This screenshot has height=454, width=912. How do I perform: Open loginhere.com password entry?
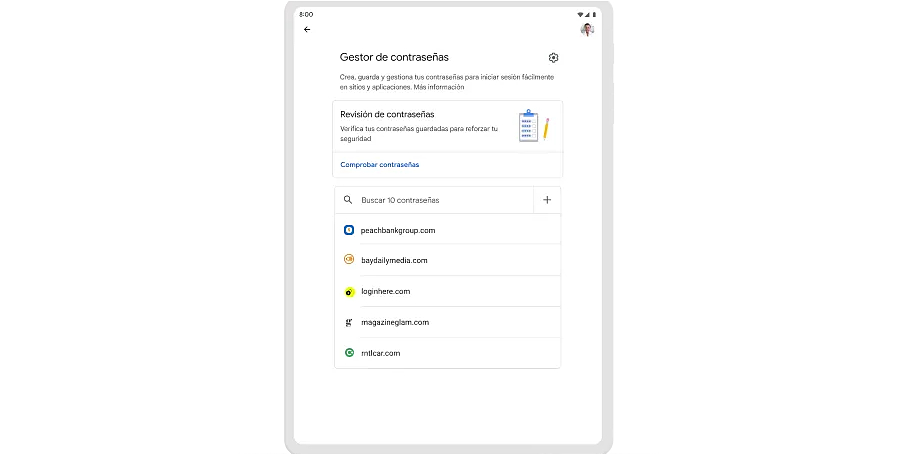(448, 291)
